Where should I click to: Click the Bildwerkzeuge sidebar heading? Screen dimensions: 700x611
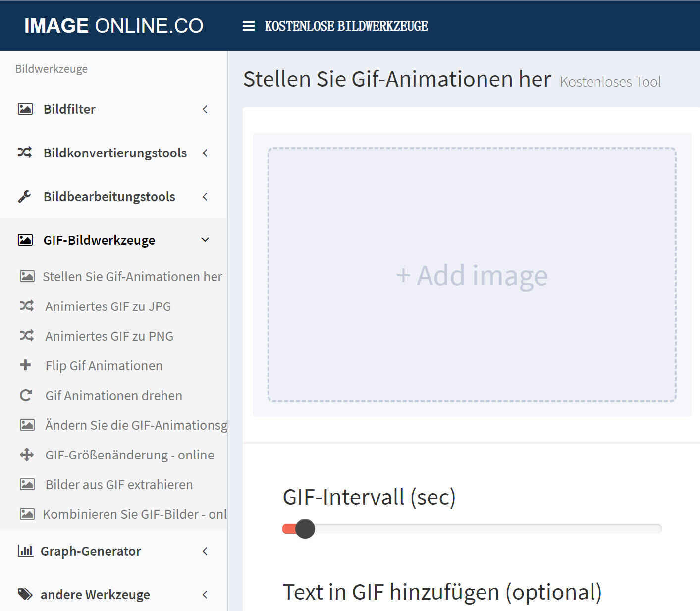52,69
